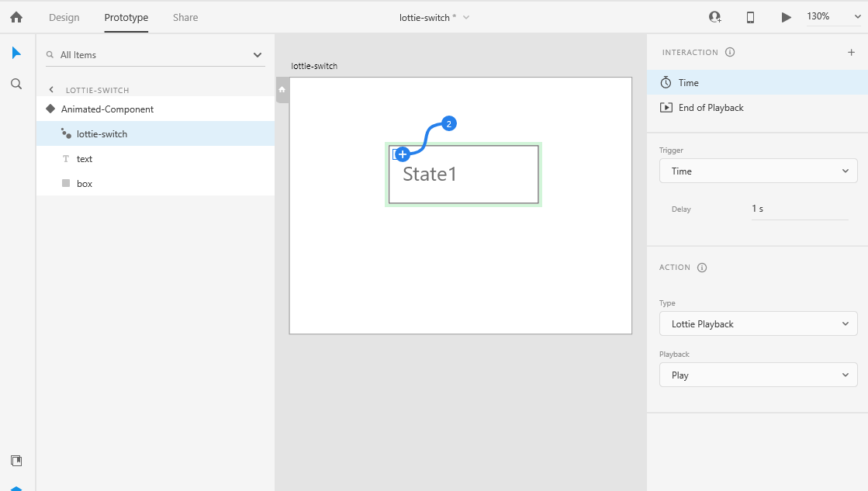Open the All Items filter dropdown

256,54
